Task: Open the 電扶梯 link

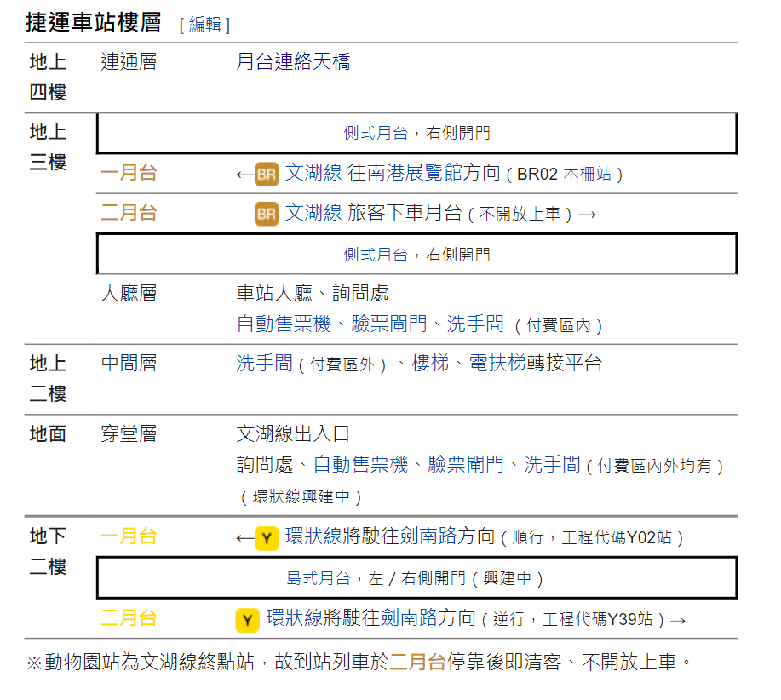Action: coord(497,363)
